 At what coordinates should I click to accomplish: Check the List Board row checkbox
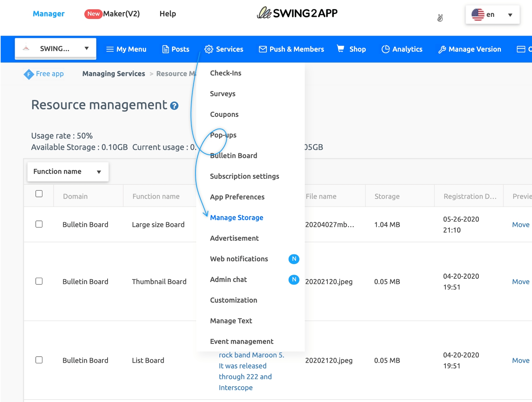point(39,360)
